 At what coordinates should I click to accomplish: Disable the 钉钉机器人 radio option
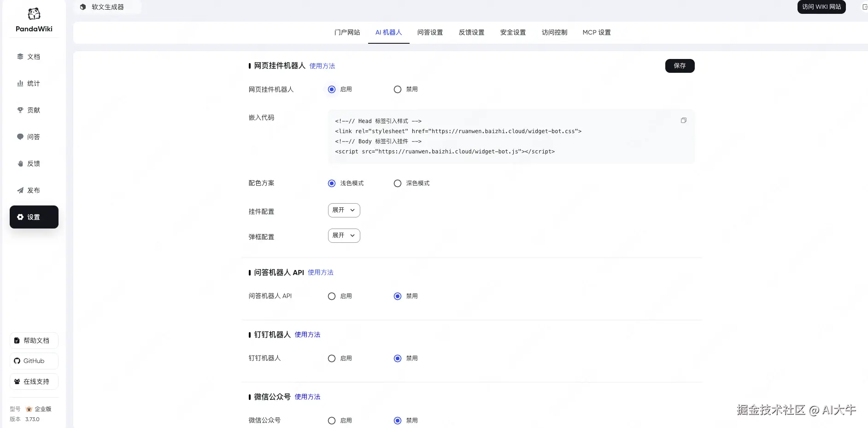(x=398, y=358)
